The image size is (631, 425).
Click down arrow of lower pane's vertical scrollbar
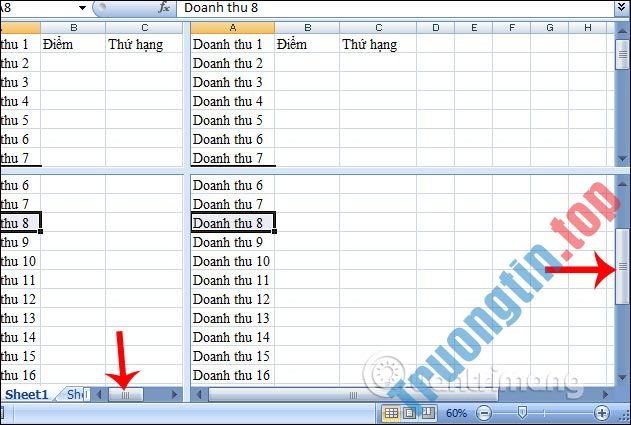coord(622,378)
